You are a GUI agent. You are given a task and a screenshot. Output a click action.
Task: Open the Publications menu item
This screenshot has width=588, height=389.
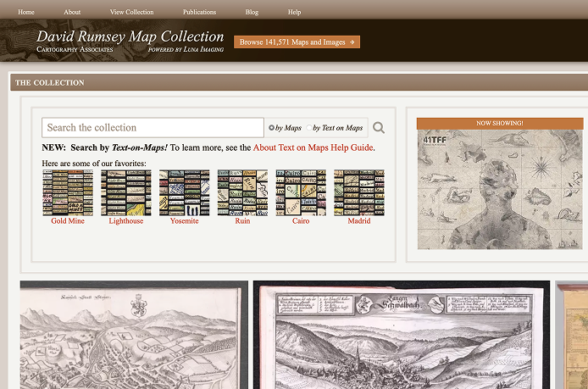199,12
